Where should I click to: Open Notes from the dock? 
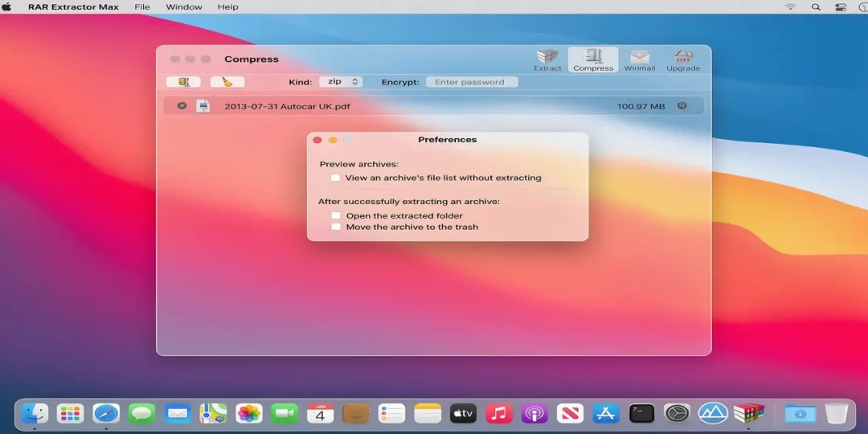click(x=428, y=413)
